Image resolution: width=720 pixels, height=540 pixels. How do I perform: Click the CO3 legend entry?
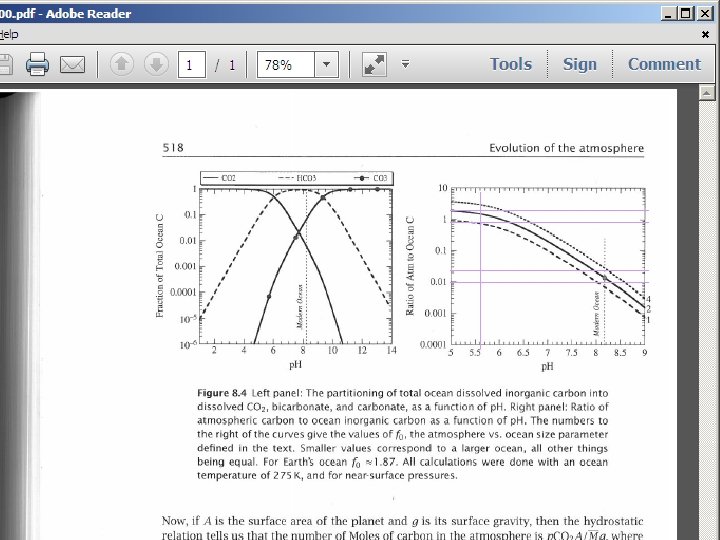pos(371,178)
